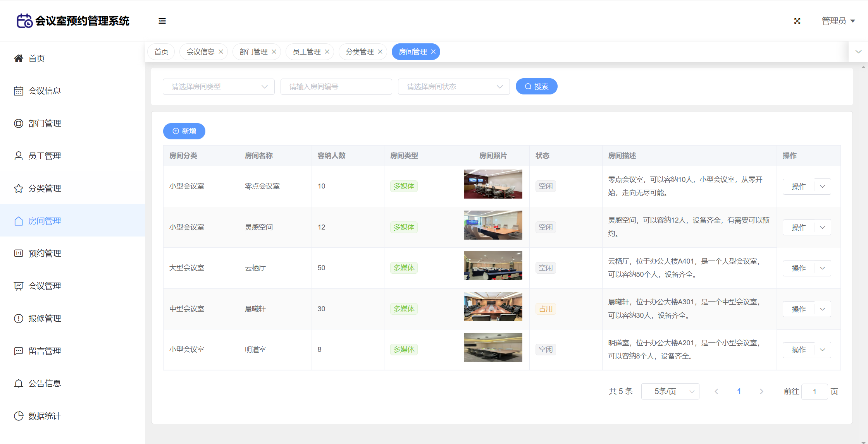Open the 5条/页 page size selector

tap(670, 391)
